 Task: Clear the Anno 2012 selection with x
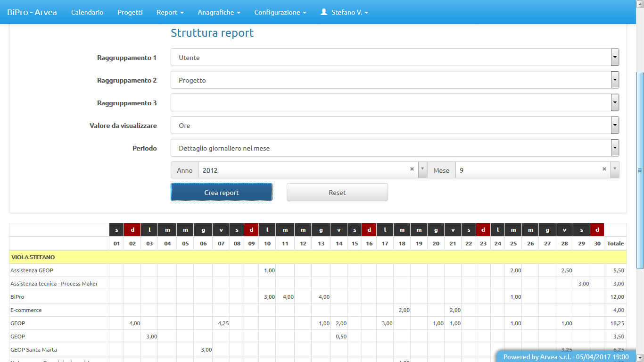(x=412, y=169)
